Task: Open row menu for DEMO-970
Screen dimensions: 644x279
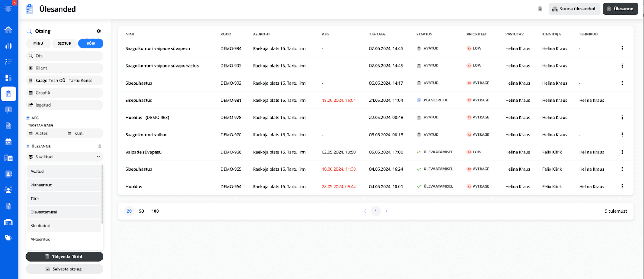Action: tap(622, 135)
